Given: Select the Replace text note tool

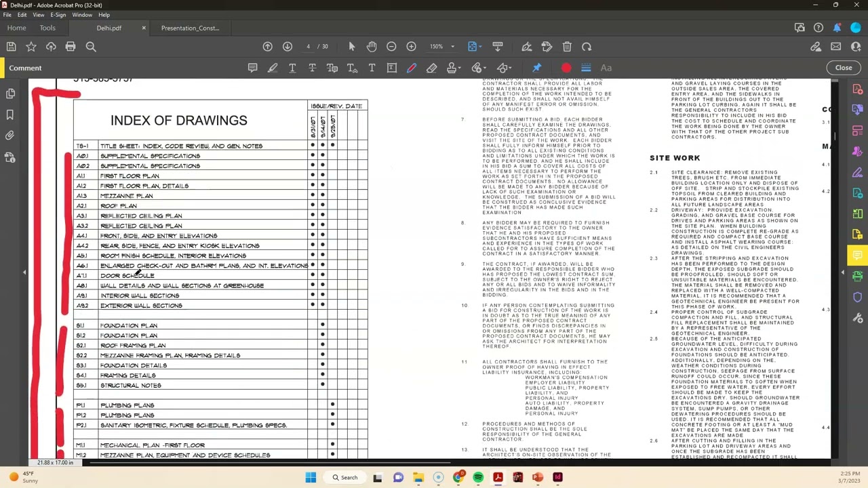Looking at the screenshot, I should [x=332, y=68].
